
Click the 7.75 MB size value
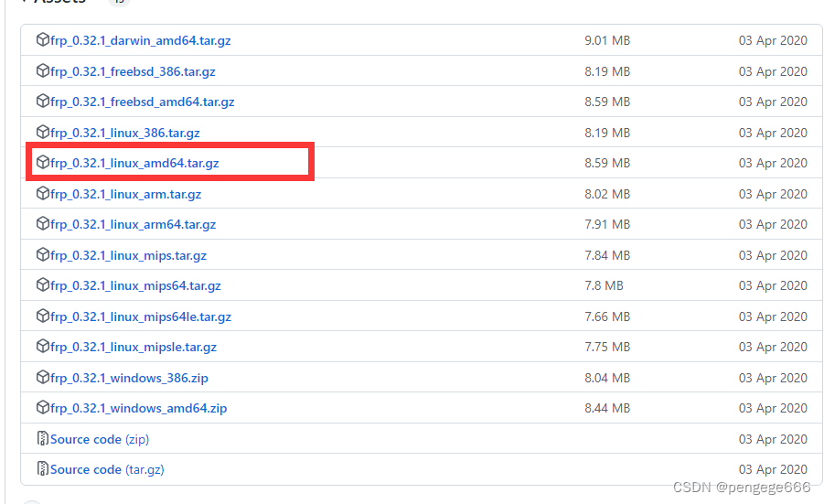coord(607,347)
